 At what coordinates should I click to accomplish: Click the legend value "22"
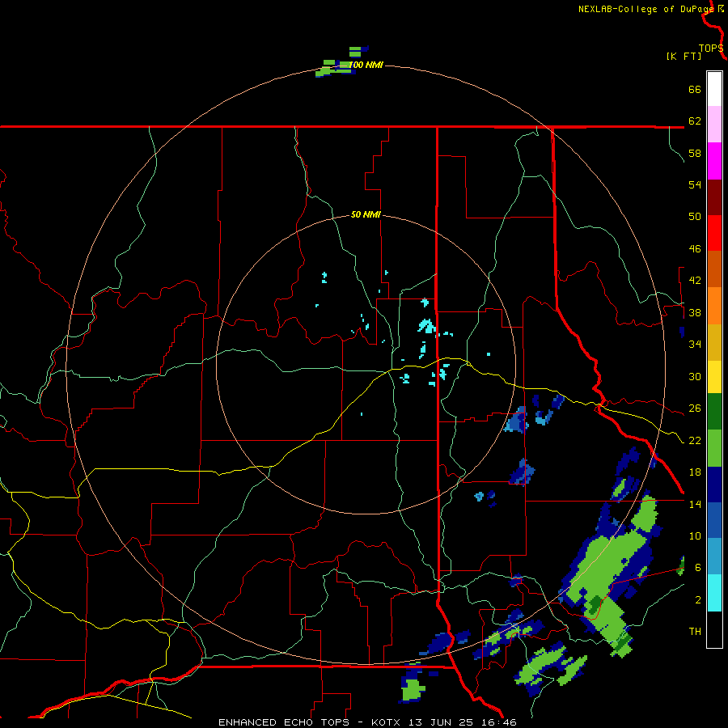coord(695,440)
